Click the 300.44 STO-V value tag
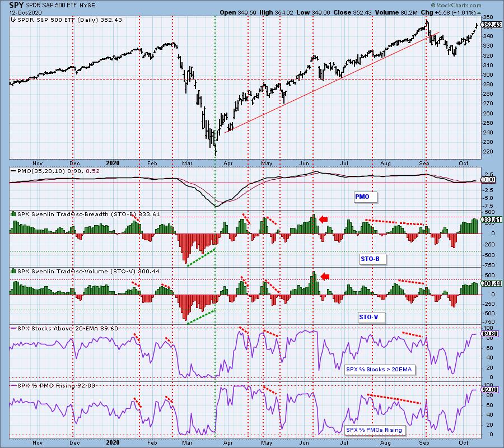Viewport: 504px width, 448px height. 492,283
